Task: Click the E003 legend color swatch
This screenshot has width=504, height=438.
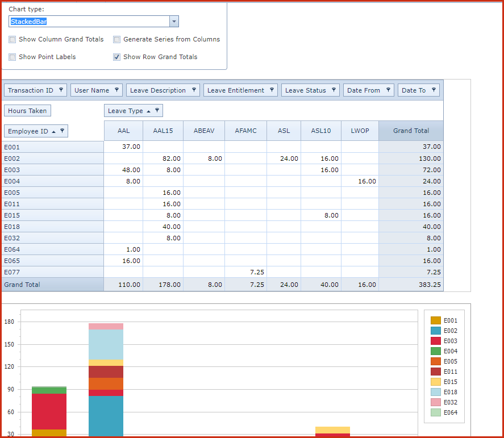Action: click(436, 341)
